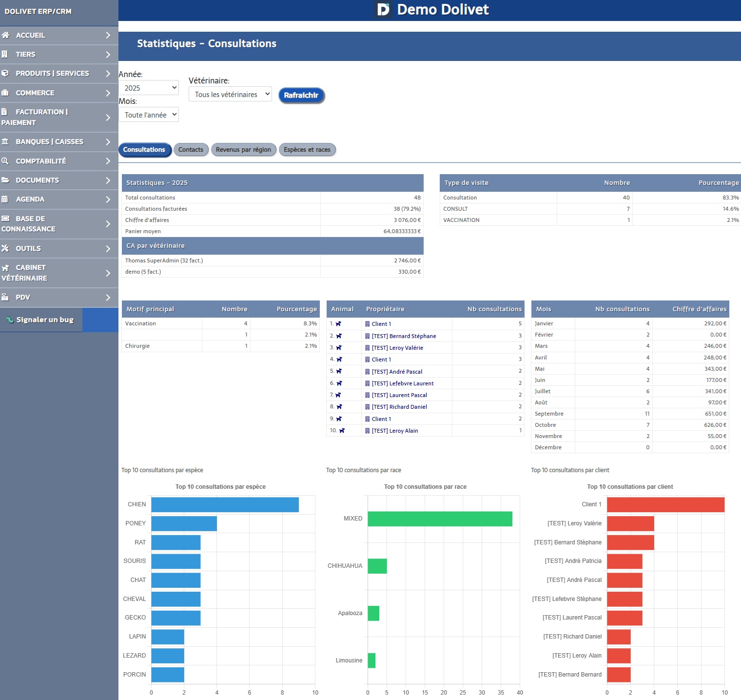Click the Cabinet Vétérinaire animal icon
Image resolution: width=741 pixels, height=700 pixels.
[5, 268]
